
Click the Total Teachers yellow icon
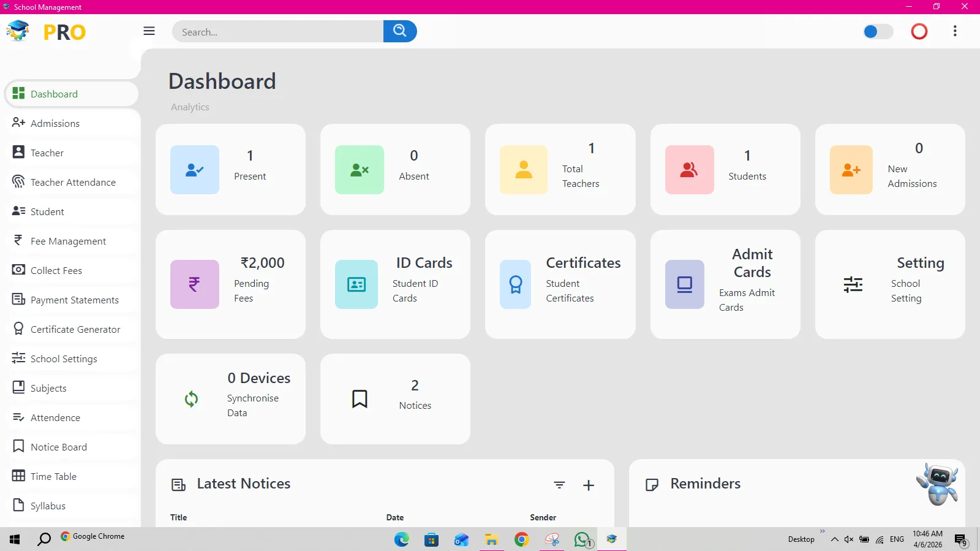pos(524,170)
